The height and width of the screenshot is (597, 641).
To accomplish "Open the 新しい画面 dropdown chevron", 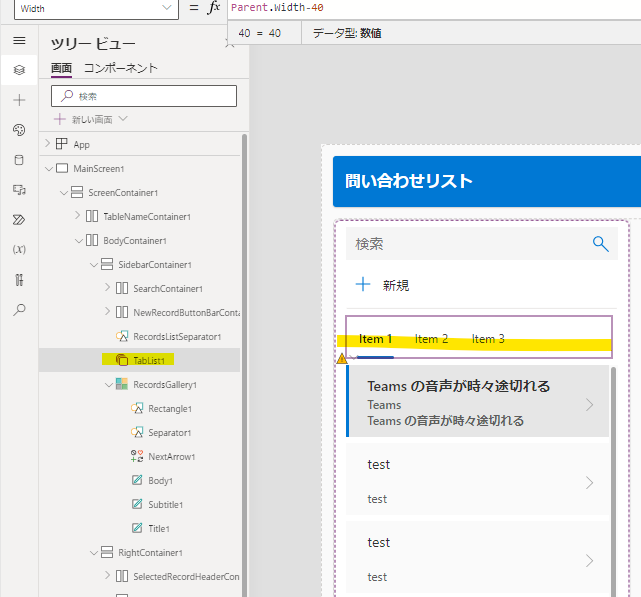I will pos(123,119).
